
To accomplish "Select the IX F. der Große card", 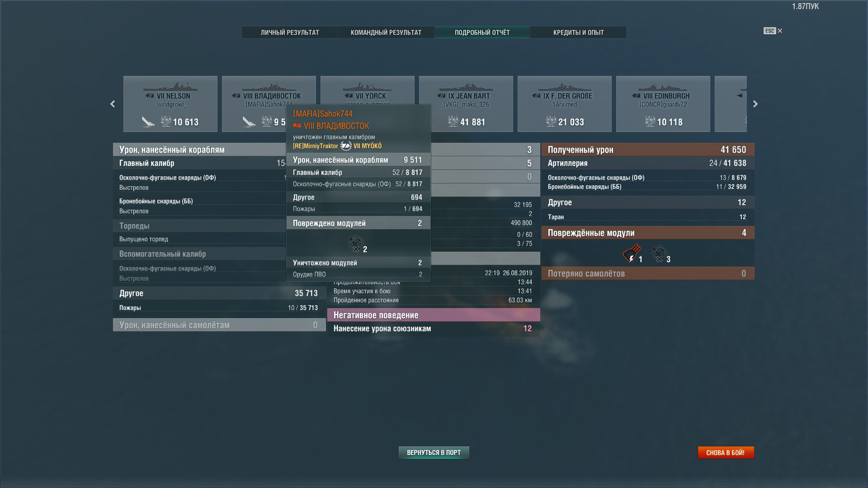I will click(565, 104).
